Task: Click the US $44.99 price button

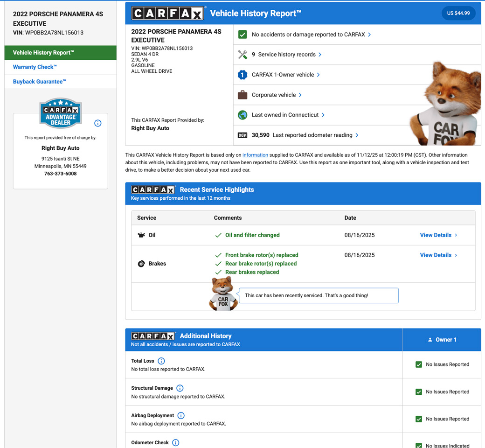Action: [x=458, y=13]
